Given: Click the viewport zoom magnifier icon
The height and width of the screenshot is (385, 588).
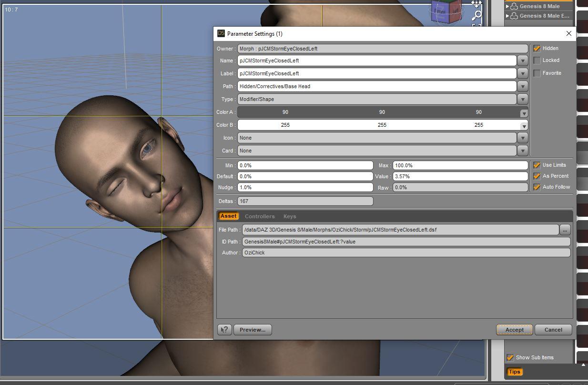Looking at the screenshot, I should click(476, 15).
